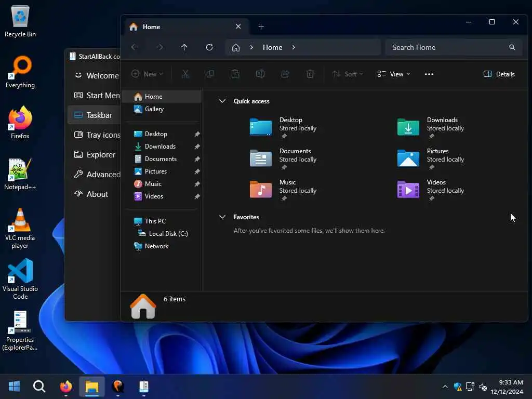532x399 pixels.
Task: Refresh the Home view
Action: click(x=209, y=47)
